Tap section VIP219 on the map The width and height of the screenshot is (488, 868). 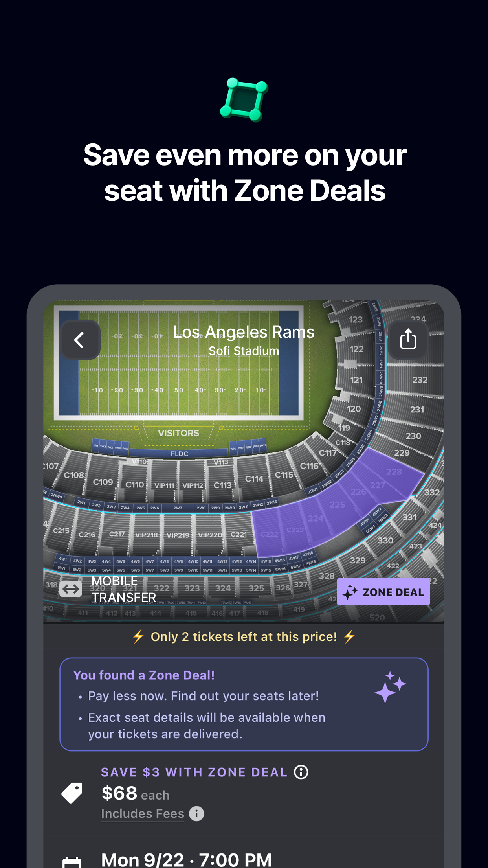click(x=178, y=535)
